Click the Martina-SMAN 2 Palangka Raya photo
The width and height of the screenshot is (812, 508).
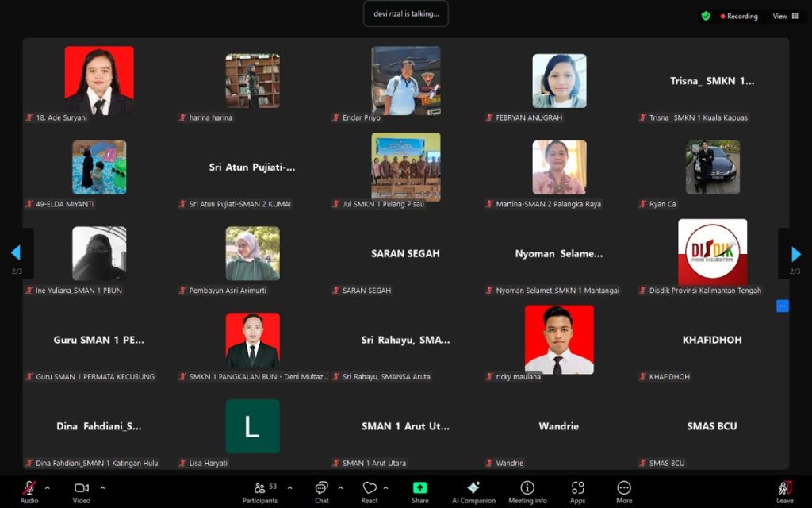pos(559,167)
